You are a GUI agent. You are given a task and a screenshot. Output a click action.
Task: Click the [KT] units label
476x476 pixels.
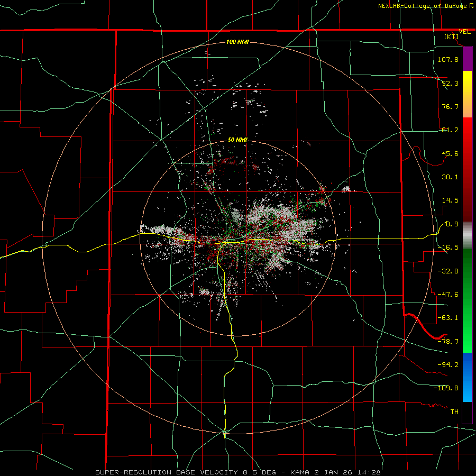point(452,36)
